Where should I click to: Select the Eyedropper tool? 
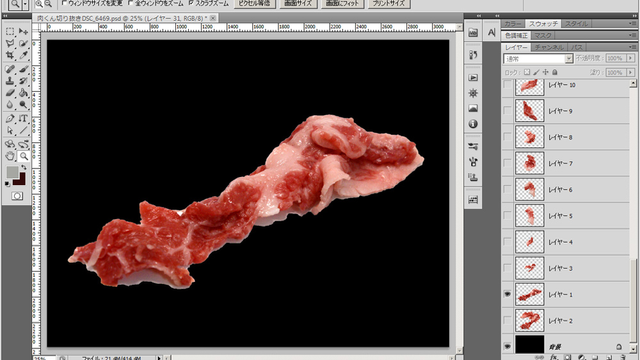pyautogui.click(x=23, y=55)
